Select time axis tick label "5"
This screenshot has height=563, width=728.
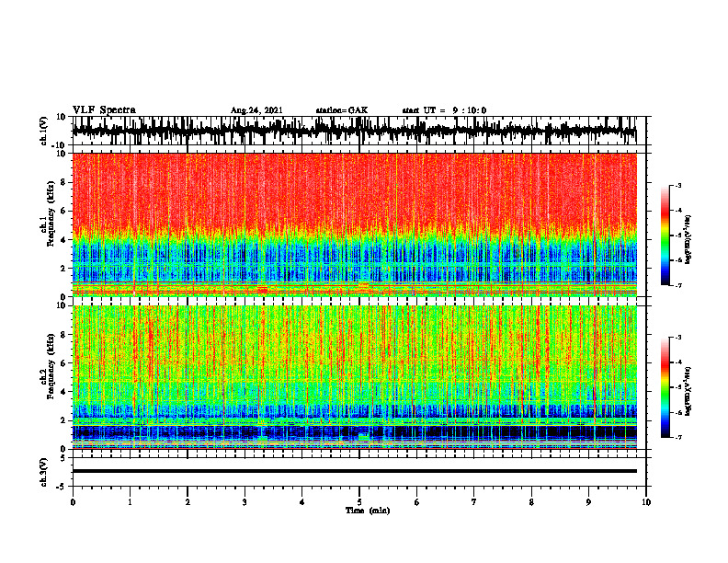tap(359, 502)
